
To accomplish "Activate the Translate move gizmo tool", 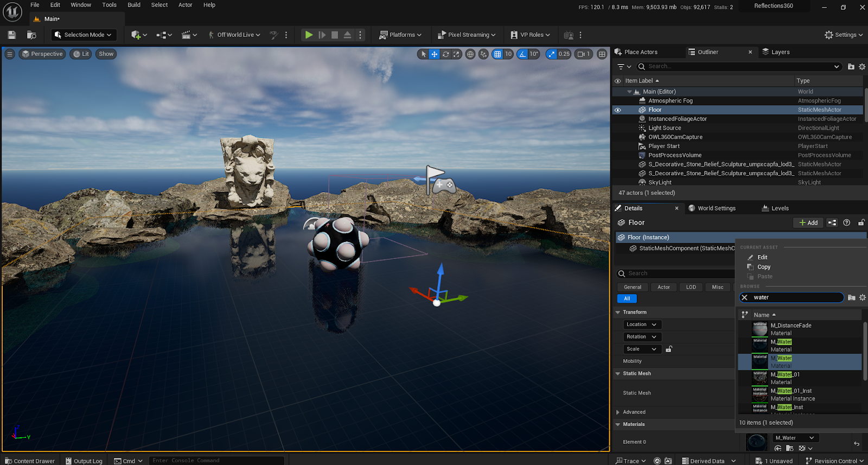I will (434, 54).
